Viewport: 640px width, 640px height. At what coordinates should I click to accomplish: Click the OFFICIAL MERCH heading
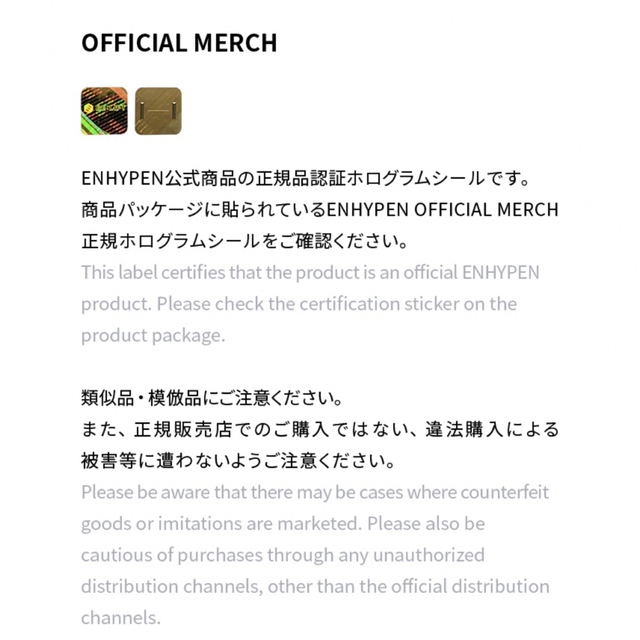point(179,43)
